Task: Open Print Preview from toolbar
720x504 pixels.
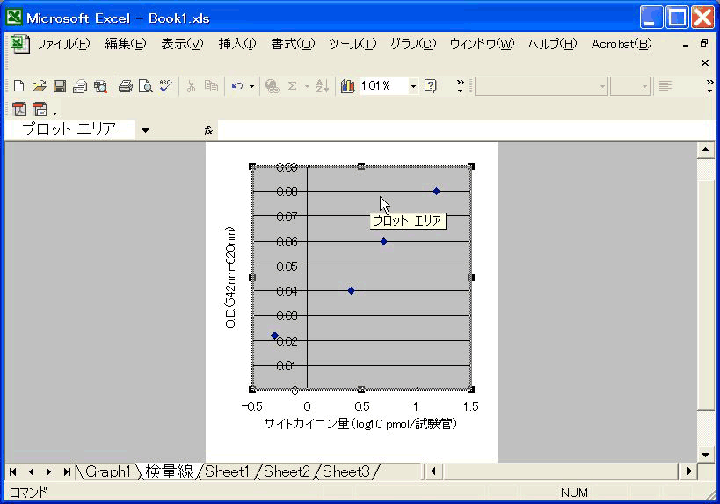Action: click(x=145, y=87)
